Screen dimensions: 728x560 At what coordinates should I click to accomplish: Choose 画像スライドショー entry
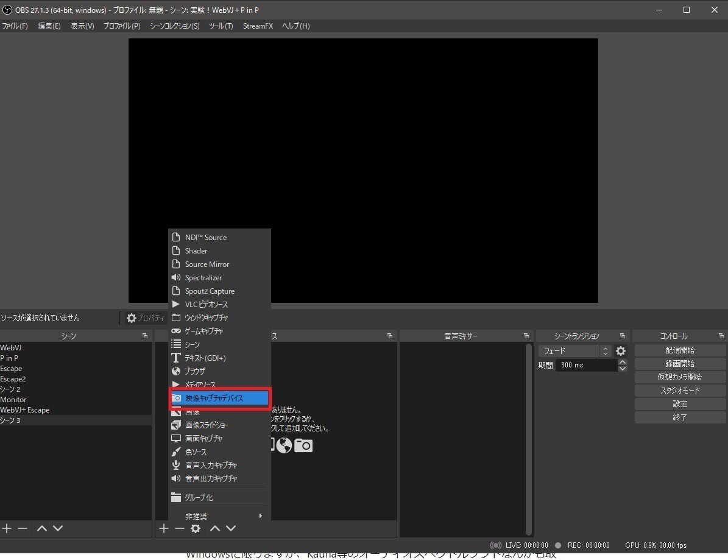[219, 425]
